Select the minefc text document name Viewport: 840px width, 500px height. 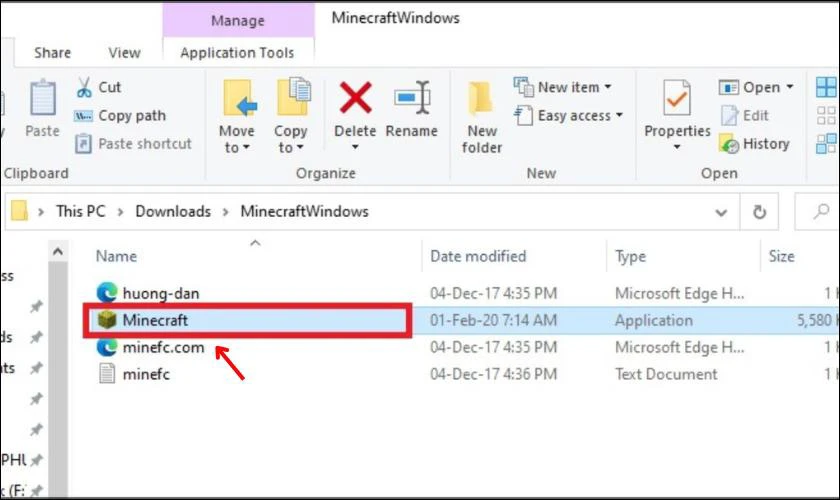click(146, 374)
